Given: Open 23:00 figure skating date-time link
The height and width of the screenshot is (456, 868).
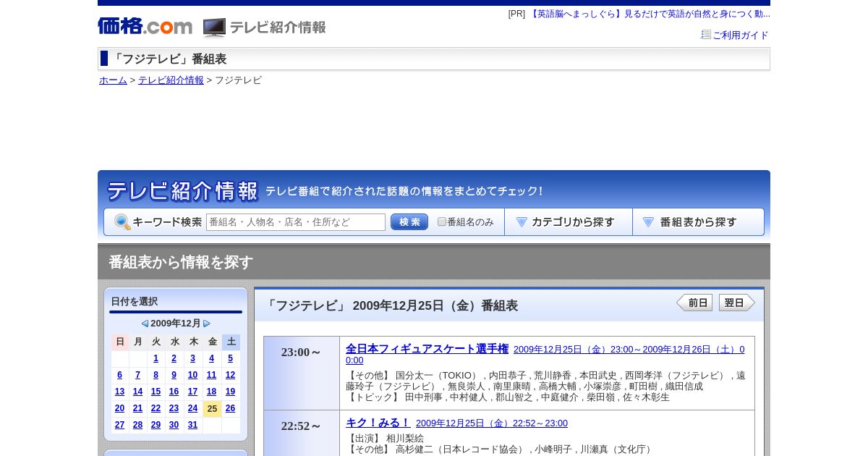Looking at the screenshot, I should pyautogui.click(x=629, y=350).
